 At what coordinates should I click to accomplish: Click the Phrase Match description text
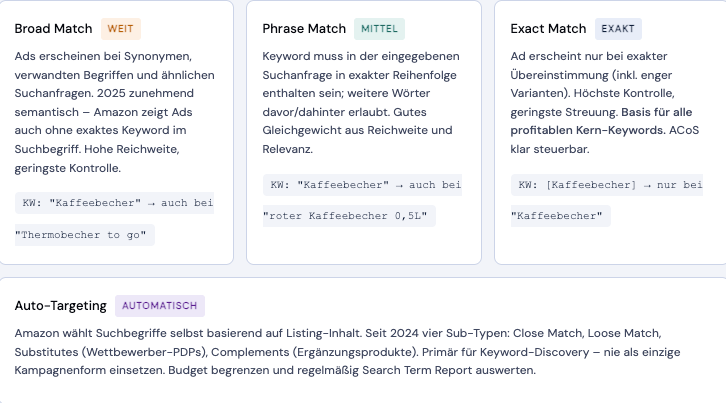tap(361, 102)
